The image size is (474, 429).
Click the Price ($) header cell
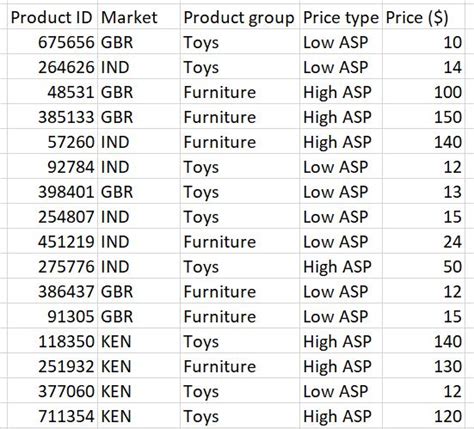point(423,17)
